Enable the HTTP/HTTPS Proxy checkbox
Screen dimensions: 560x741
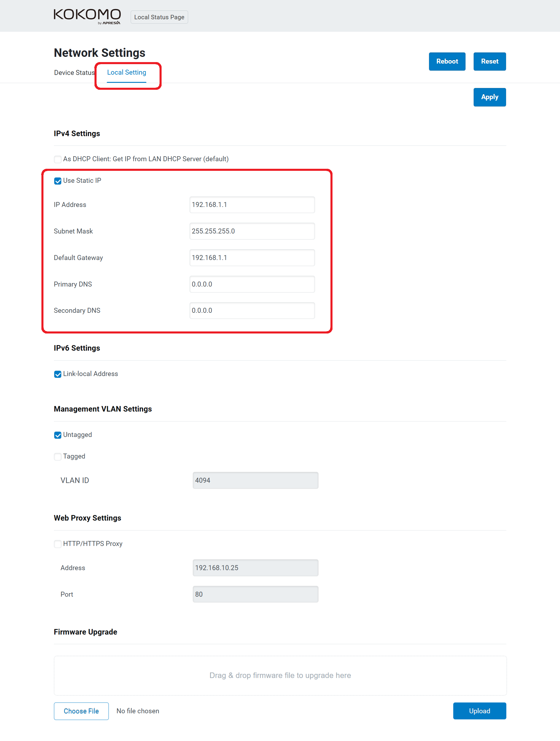tap(58, 544)
